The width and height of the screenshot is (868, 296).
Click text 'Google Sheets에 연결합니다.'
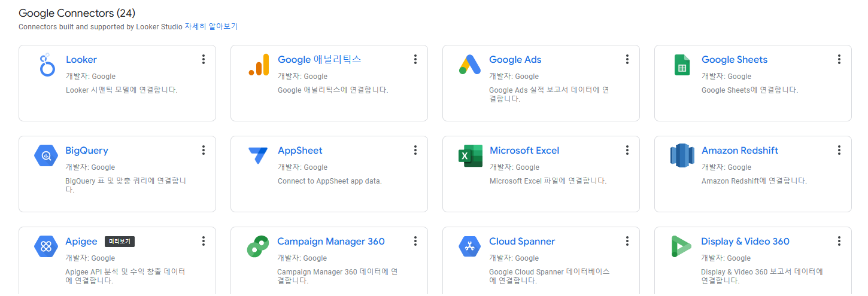coord(749,90)
